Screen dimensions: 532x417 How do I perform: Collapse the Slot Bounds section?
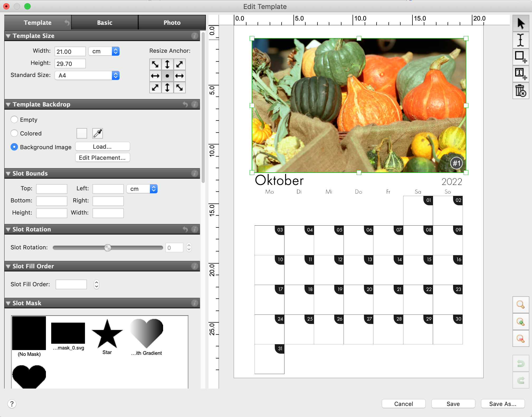tap(8, 173)
